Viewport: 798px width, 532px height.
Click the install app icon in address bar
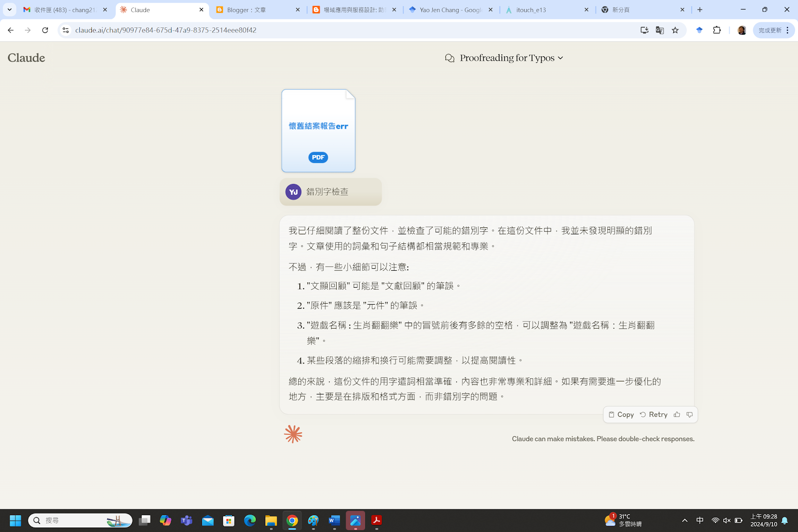[x=644, y=30]
